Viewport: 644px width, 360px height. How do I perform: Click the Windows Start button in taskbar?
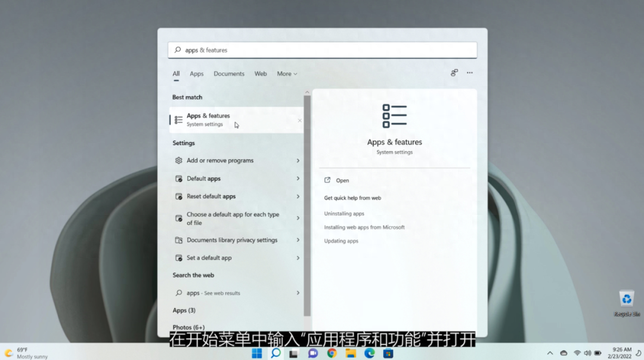point(257,353)
